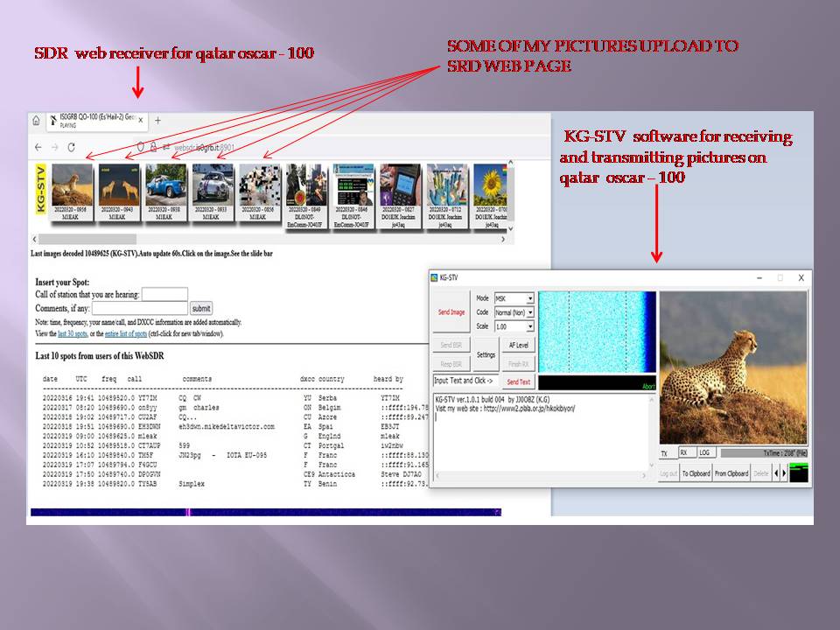Click the image strip scroll-up arrow
The image size is (840, 630).
click(510, 163)
